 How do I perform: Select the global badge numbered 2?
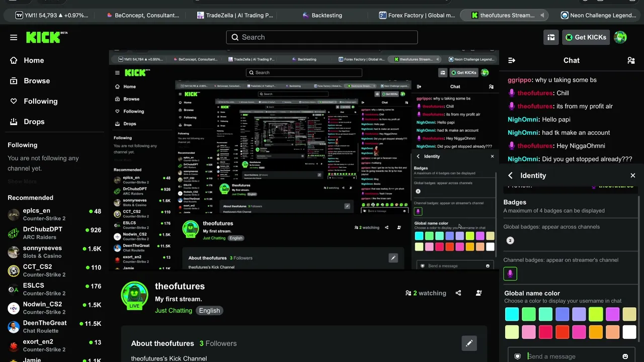[510, 240]
